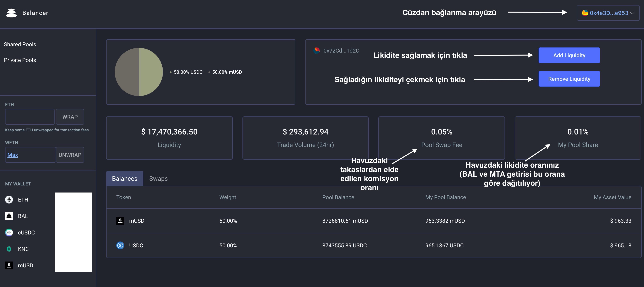
Task: Click the mUSD half of the pie chart
Action: tap(127, 72)
